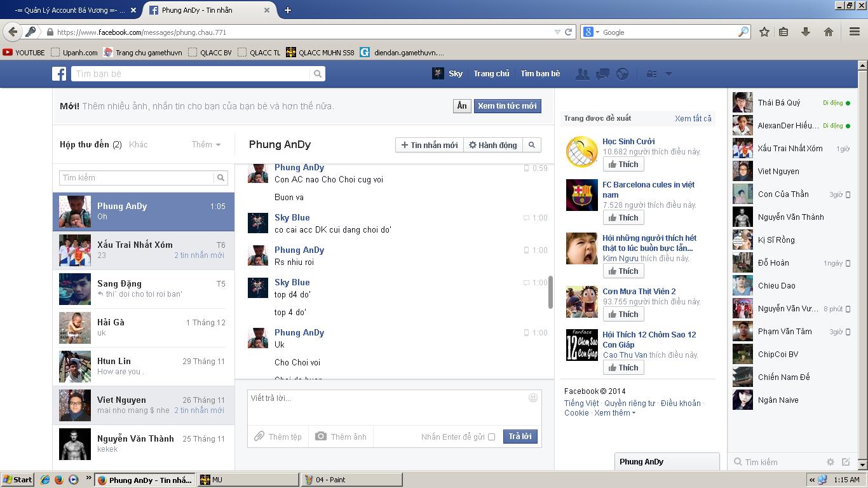Switch to the Khác messages tab
This screenshot has height=488, width=868.
coord(138,144)
